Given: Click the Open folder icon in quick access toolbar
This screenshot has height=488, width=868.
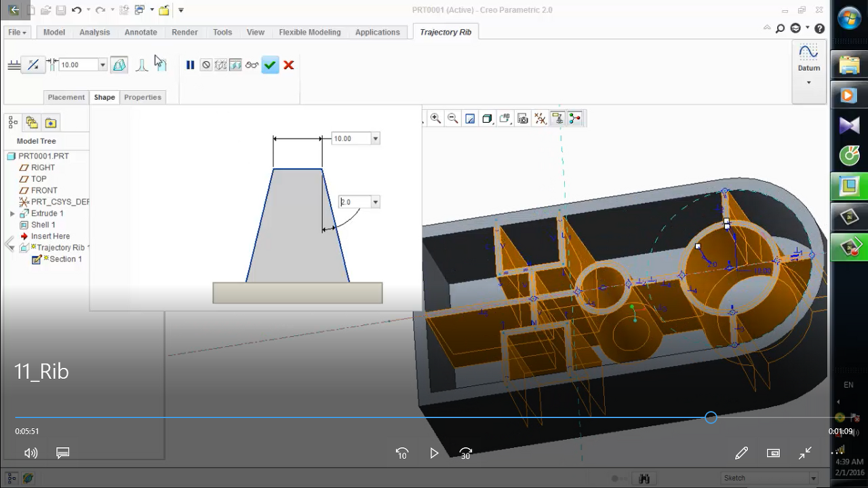Looking at the screenshot, I should tap(45, 10).
